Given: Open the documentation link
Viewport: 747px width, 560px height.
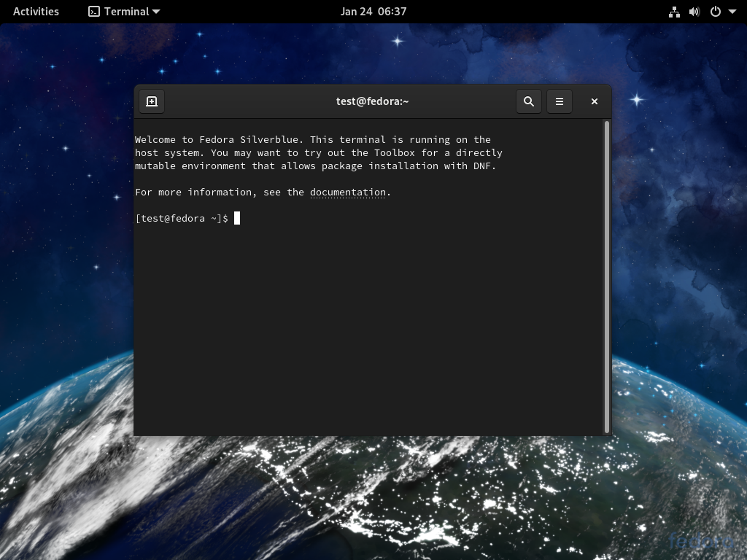Looking at the screenshot, I should click(348, 192).
